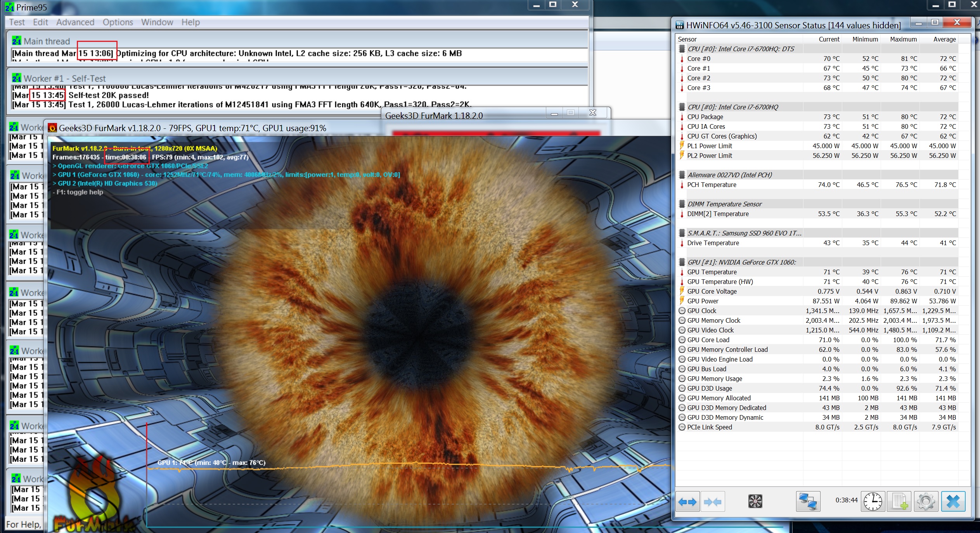
Task: Select the CPU GT Cores (Graphics) row
Action: tap(817, 136)
